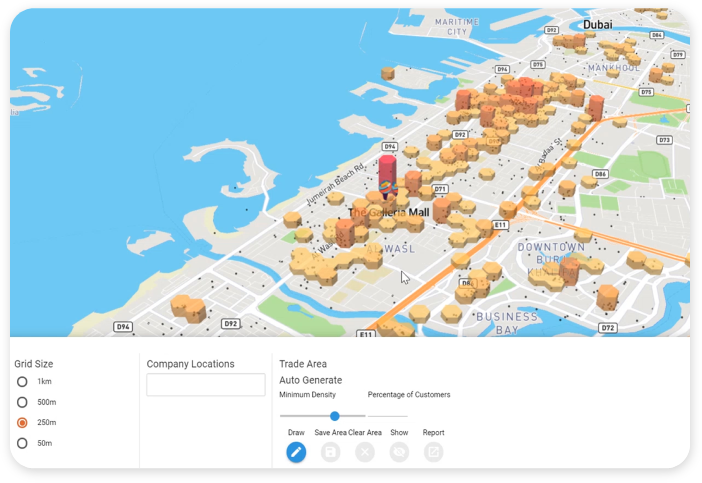Click the D71 road badge on map
This screenshot has height=483, width=702.
(440, 188)
